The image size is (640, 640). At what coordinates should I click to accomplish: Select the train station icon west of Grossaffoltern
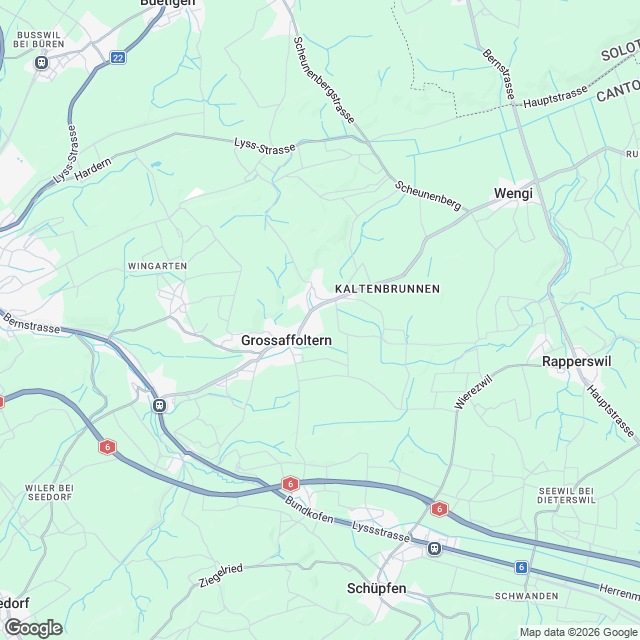tap(159, 406)
